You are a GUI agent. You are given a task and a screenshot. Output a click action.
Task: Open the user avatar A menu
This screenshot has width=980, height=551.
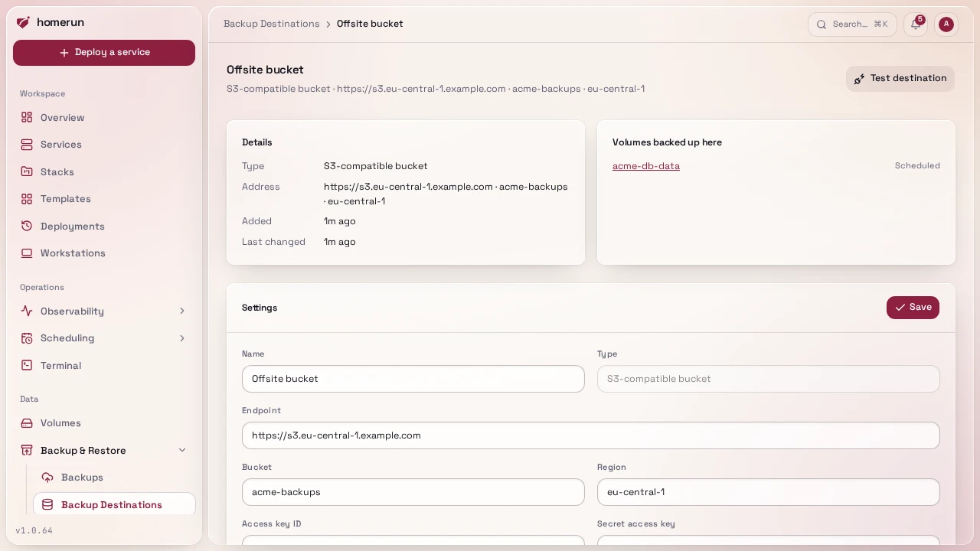[946, 24]
